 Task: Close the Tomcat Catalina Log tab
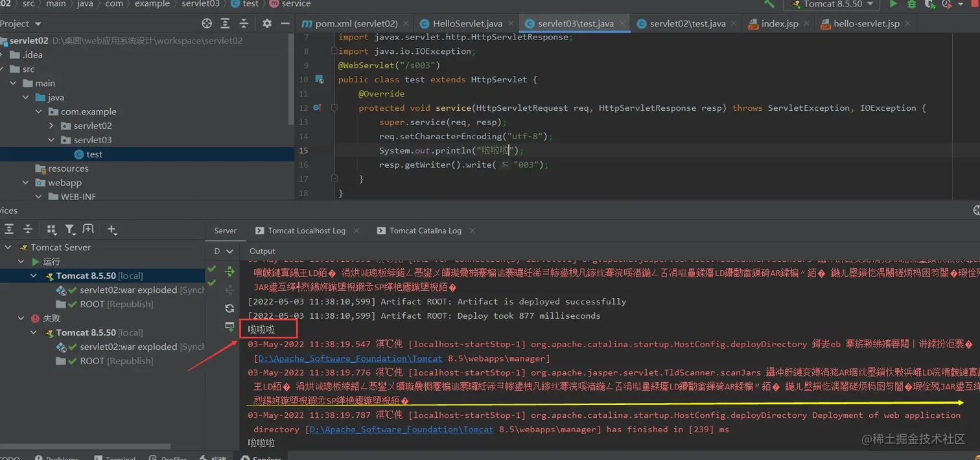pos(472,231)
